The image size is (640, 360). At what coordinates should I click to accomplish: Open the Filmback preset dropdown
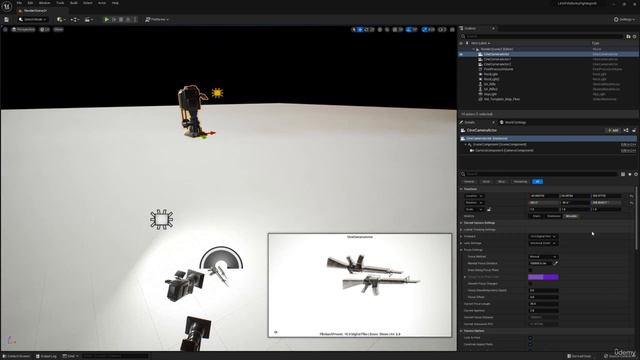tap(543, 236)
